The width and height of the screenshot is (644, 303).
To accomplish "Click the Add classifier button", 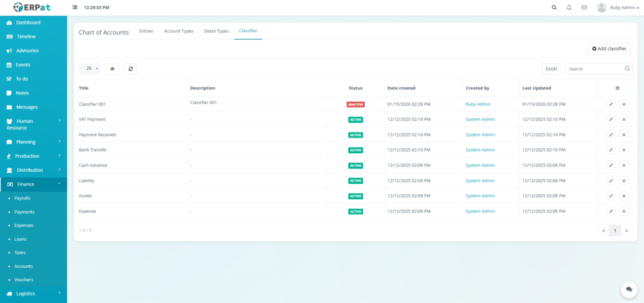I will [x=609, y=48].
